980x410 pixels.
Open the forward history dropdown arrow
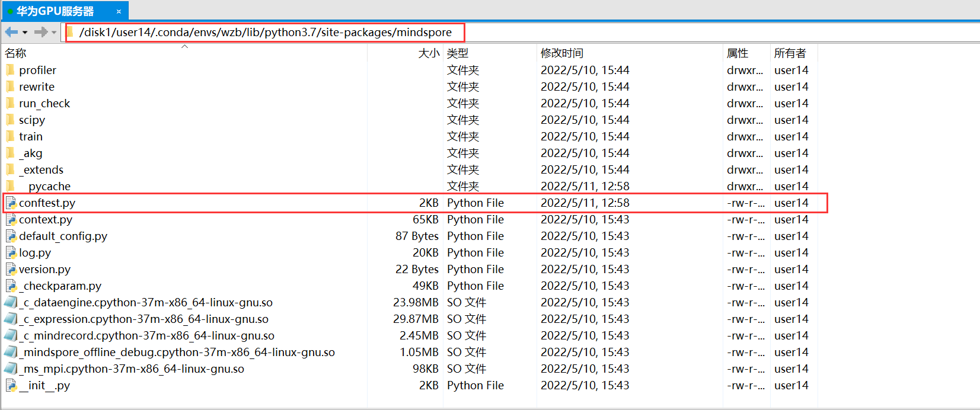[x=54, y=33]
